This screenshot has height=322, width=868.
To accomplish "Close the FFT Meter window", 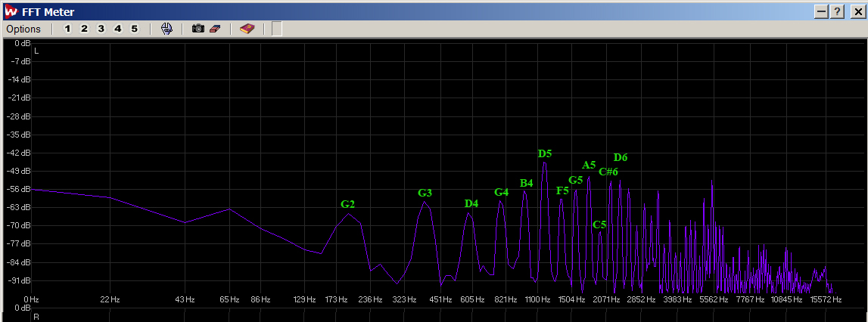I will pyautogui.click(x=855, y=11).
